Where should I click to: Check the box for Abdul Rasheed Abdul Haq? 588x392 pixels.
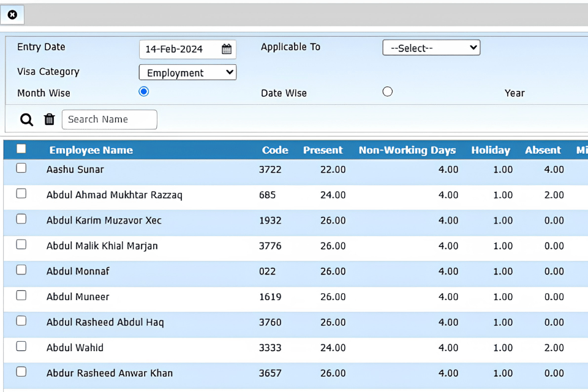(21, 321)
